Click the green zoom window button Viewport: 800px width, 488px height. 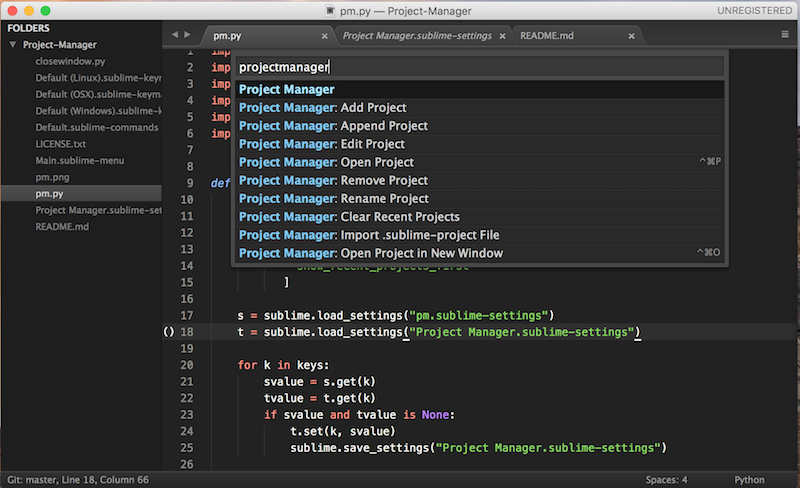coord(45,11)
